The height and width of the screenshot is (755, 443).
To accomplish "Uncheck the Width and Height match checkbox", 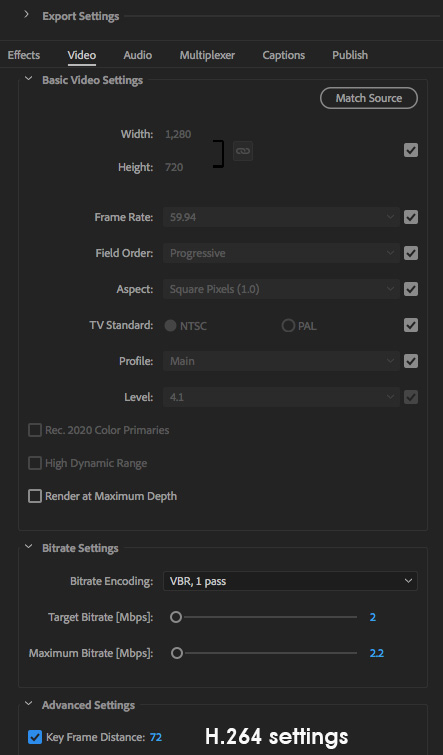I will coord(411,150).
